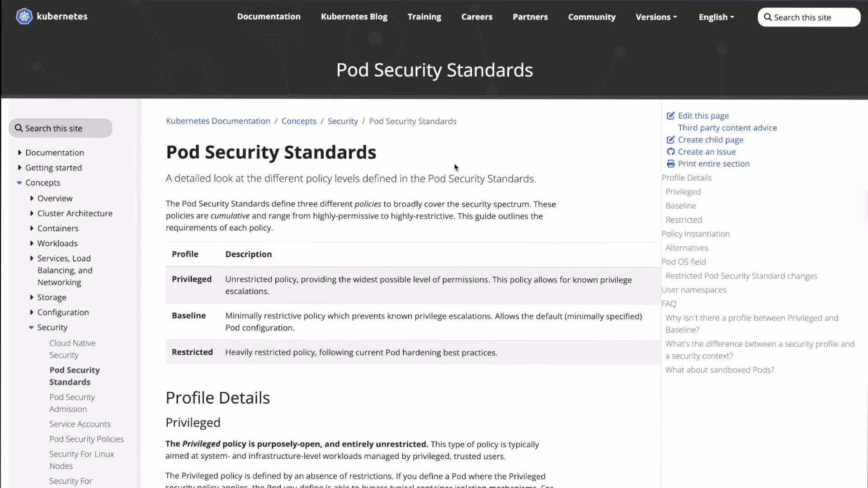Screen dimensions: 868x488
Task: Open Community in top navigation
Action: [x=591, y=17]
